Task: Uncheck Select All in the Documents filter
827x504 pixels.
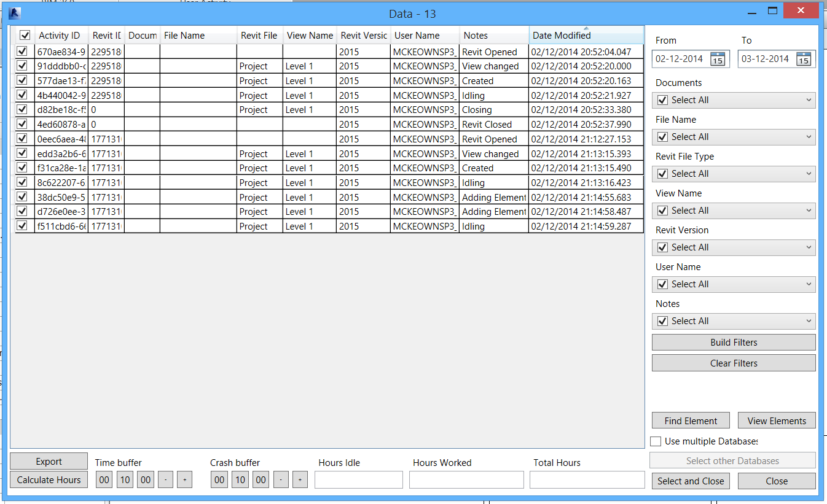Action: (x=662, y=99)
